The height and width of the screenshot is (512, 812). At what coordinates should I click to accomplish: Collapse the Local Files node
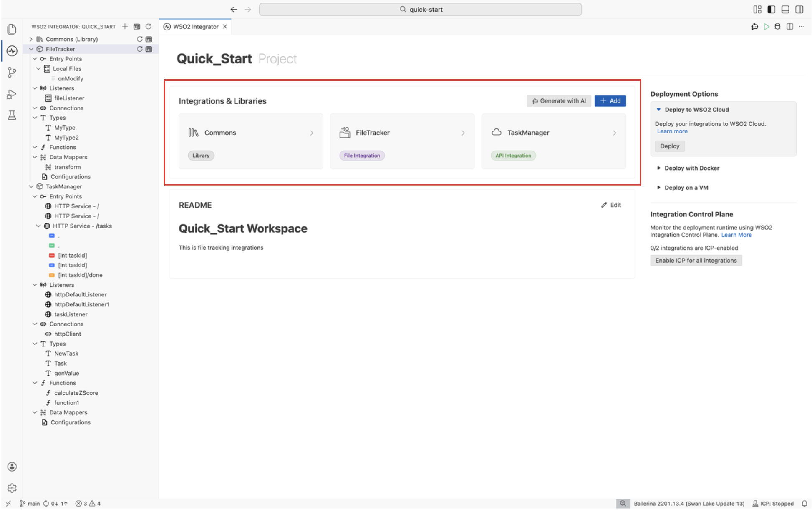coord(38,69)
